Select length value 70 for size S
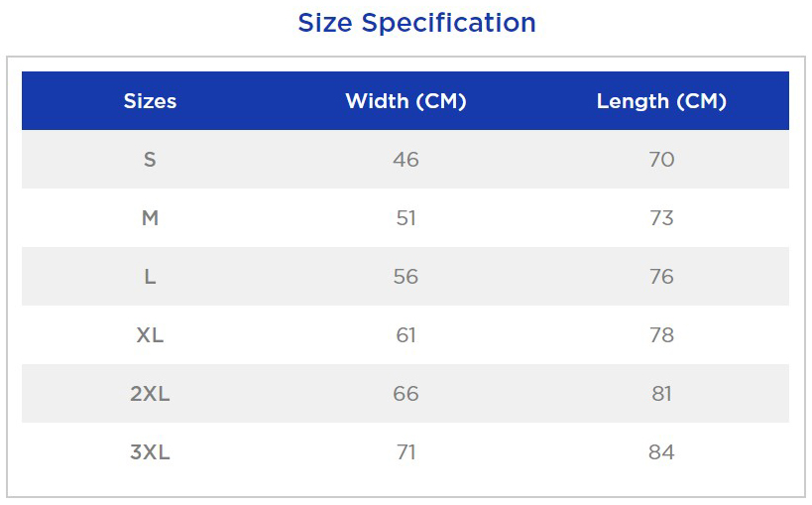Screen dimensions: 812x505 661,159
